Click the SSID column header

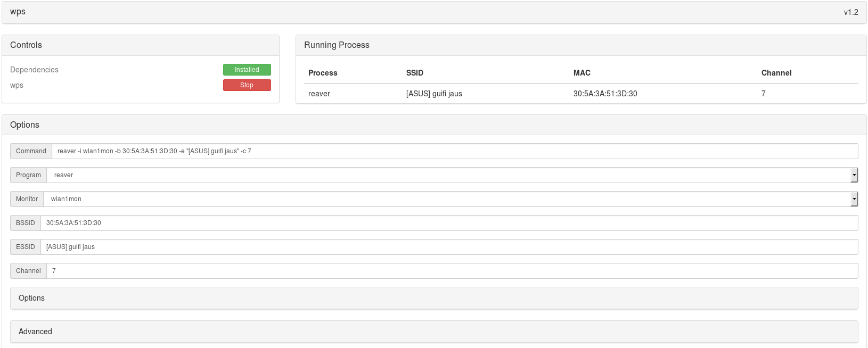click(415, 73)
